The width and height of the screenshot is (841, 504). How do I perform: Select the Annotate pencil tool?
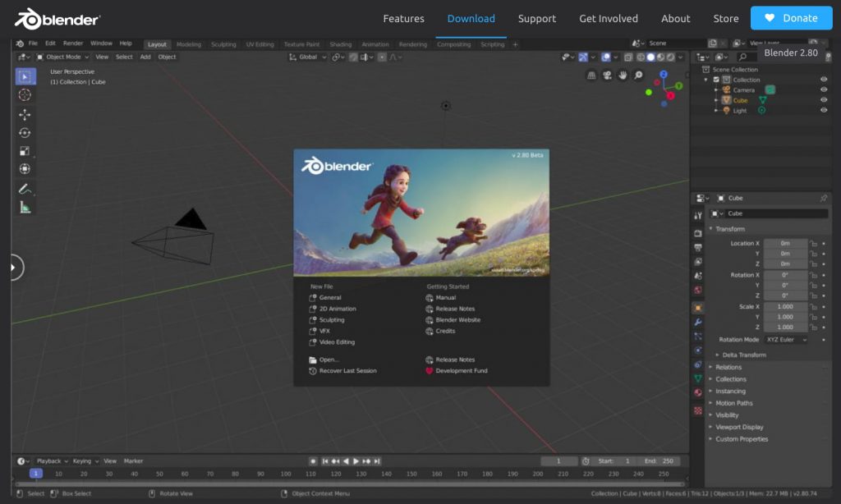(25, 189)
